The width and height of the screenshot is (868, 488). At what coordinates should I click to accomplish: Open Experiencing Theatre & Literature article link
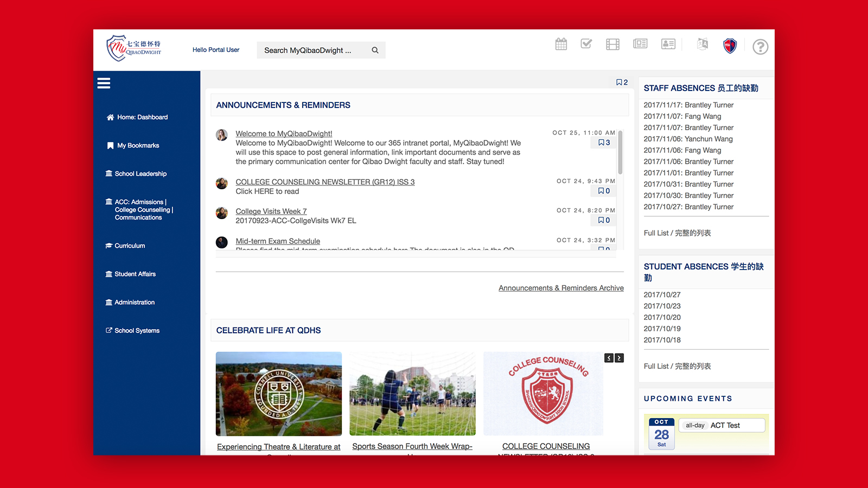(279, 447)
